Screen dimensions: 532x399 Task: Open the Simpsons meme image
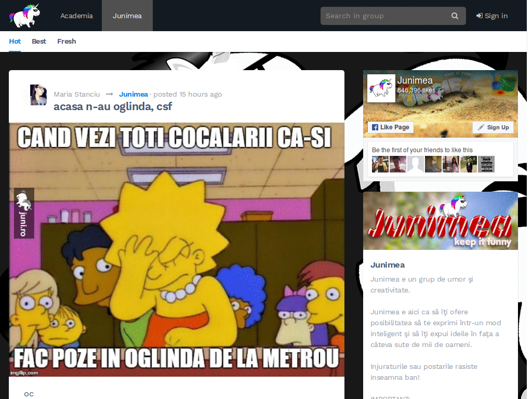(x=177, y=249)
